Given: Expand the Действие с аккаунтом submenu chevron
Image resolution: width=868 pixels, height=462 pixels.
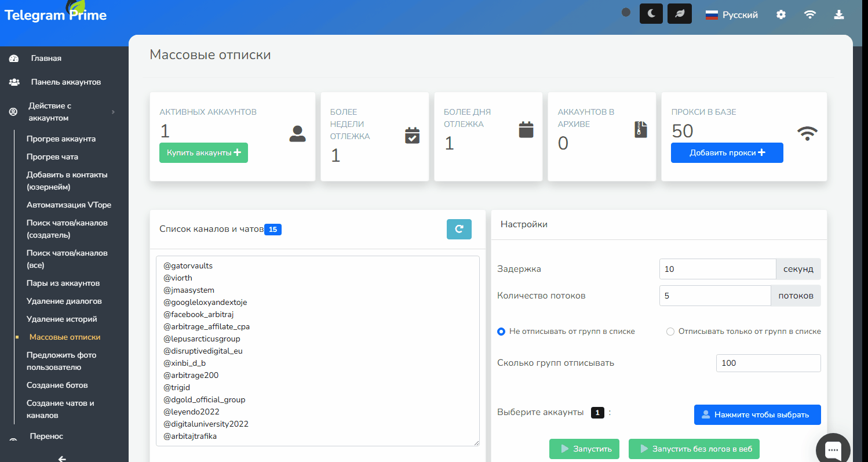Looking at the screenshot, I should [113, 112].
